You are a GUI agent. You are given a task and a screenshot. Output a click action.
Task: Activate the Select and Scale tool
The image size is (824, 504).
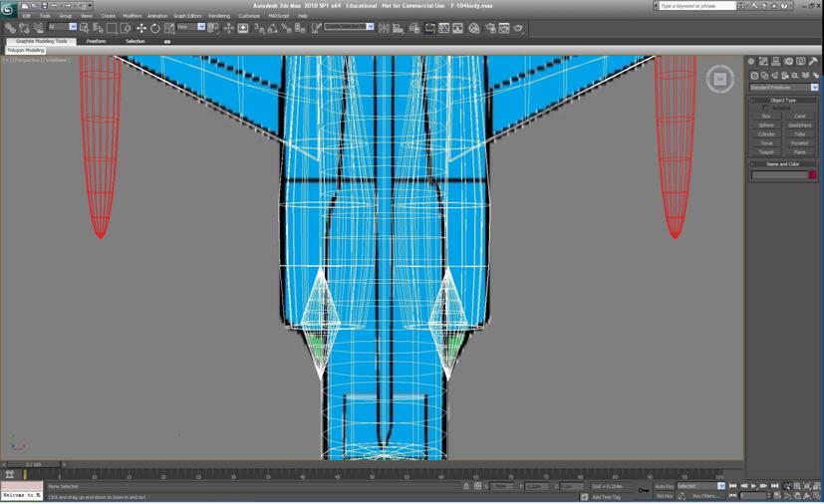pyautogui.click(x=169, y=28)
